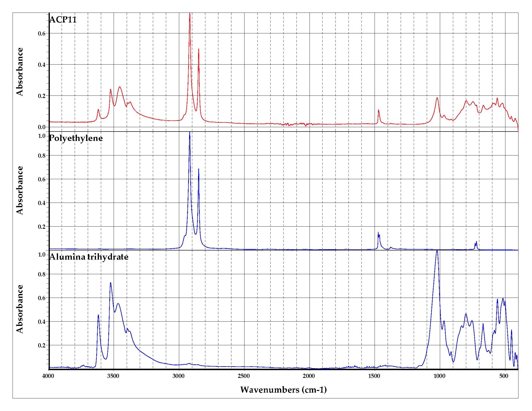Click the 2500 tick label on x-axis
This screenshot has height=411, width=532.
tap(244, 376)
